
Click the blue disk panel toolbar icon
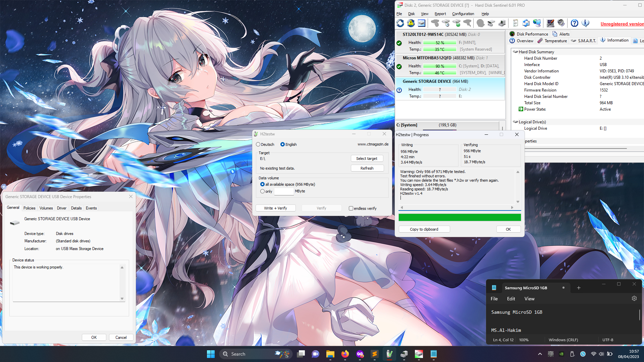coord(422,23)
